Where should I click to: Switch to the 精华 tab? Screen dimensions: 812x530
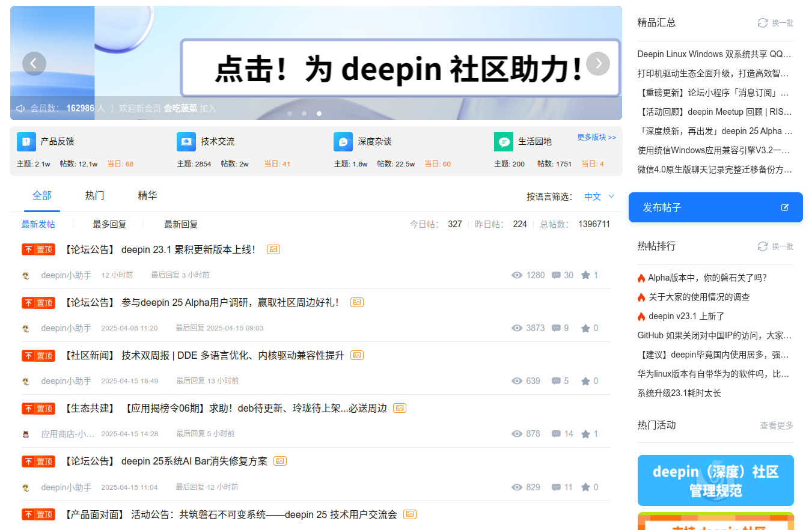point(148,195)
